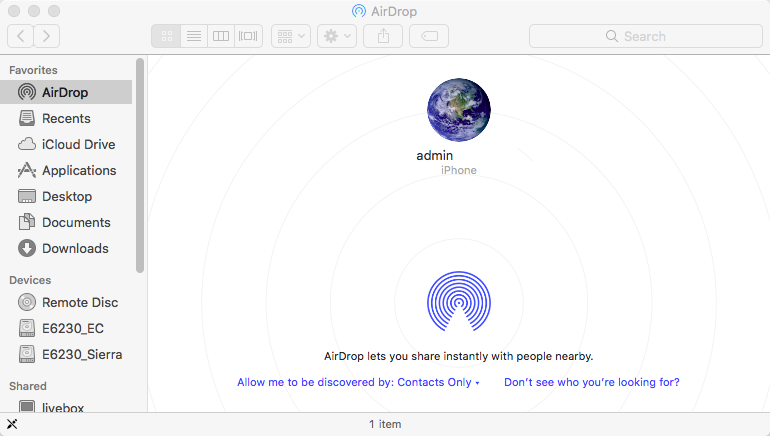Switch to list view mode

194,36
